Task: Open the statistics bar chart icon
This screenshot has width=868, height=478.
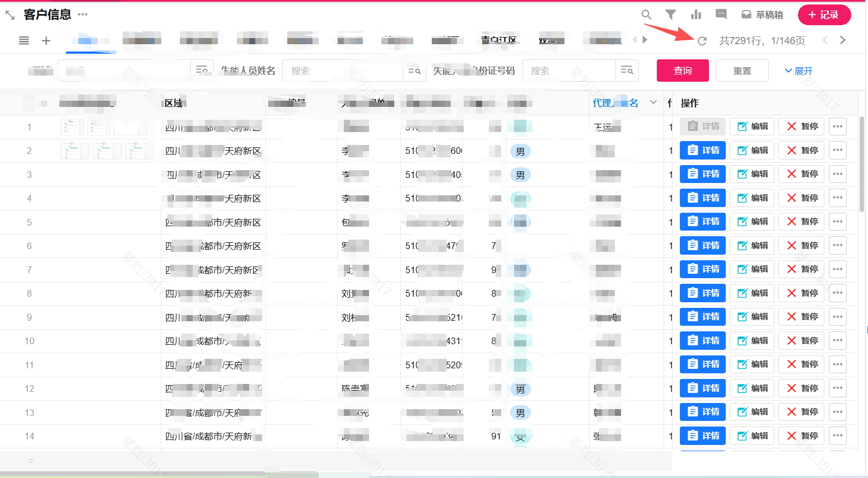Action: pos(696,15)
